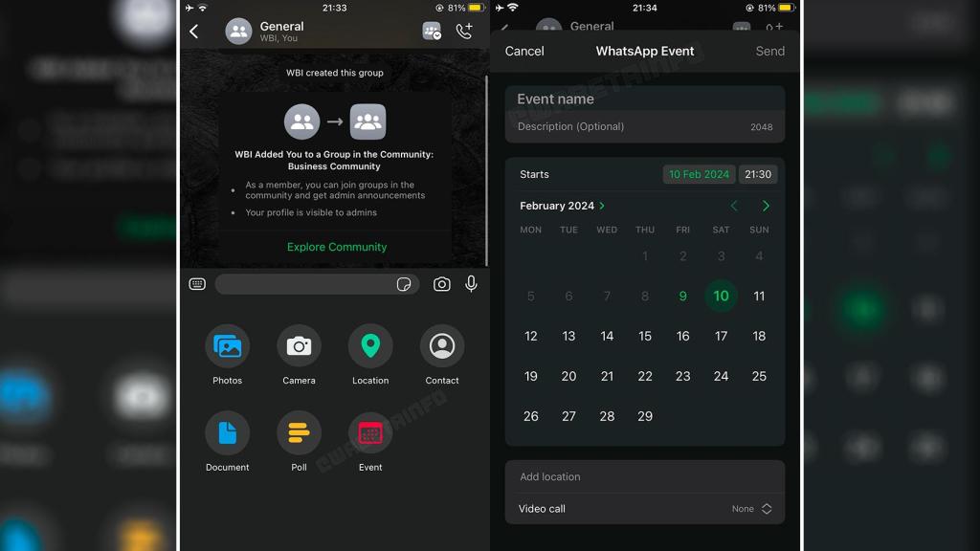Tap camera icon next to message field
The image size is (980, 551).
pos(442,284)
